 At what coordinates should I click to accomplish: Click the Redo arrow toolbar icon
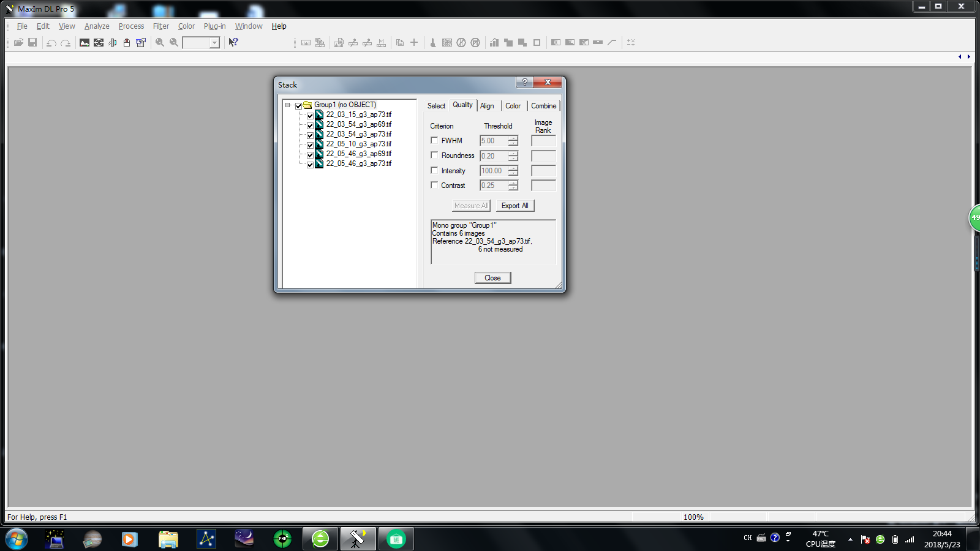(66, 42)
